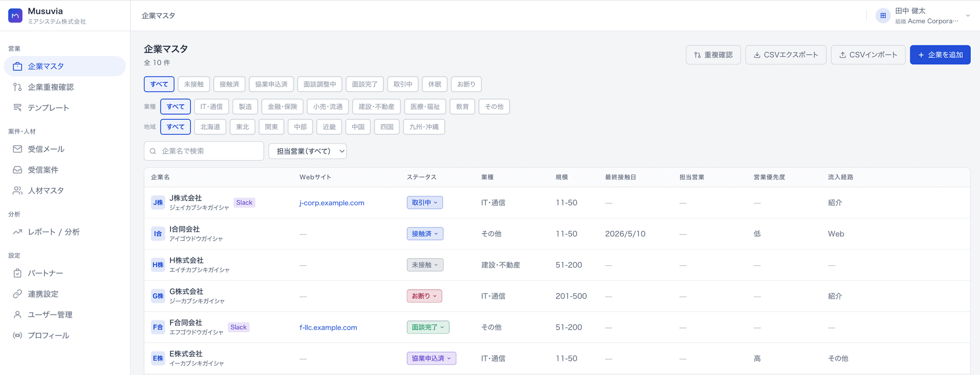Click CSVエクスポート button

(786, 55)
